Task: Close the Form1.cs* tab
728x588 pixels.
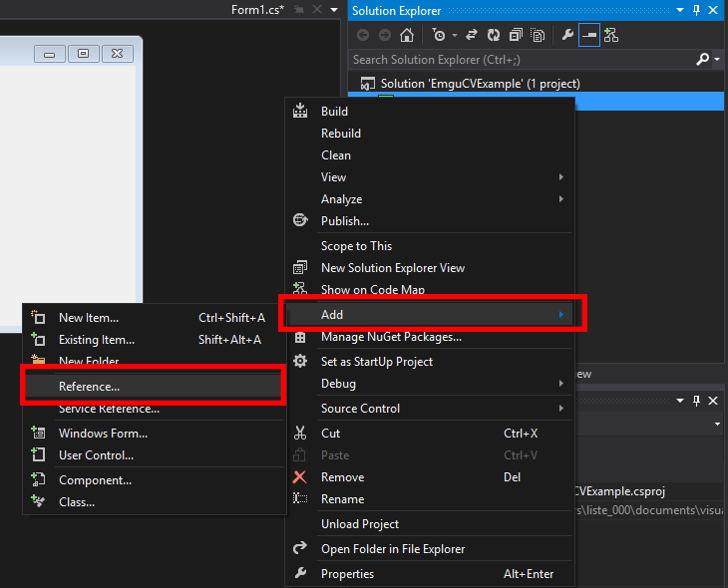Action: [x=317, y=10]
